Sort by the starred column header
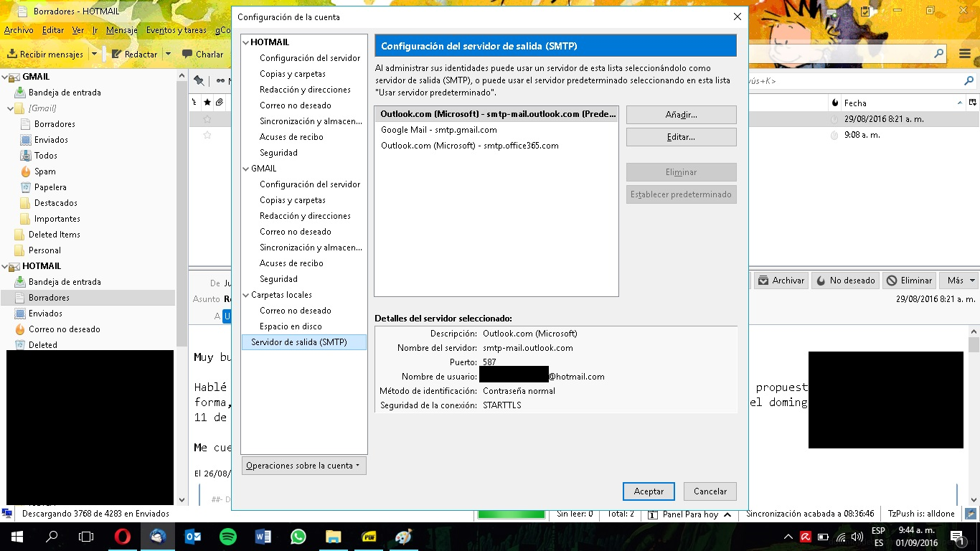The width and height of the screenshot is (980, 551). point(207,103)
